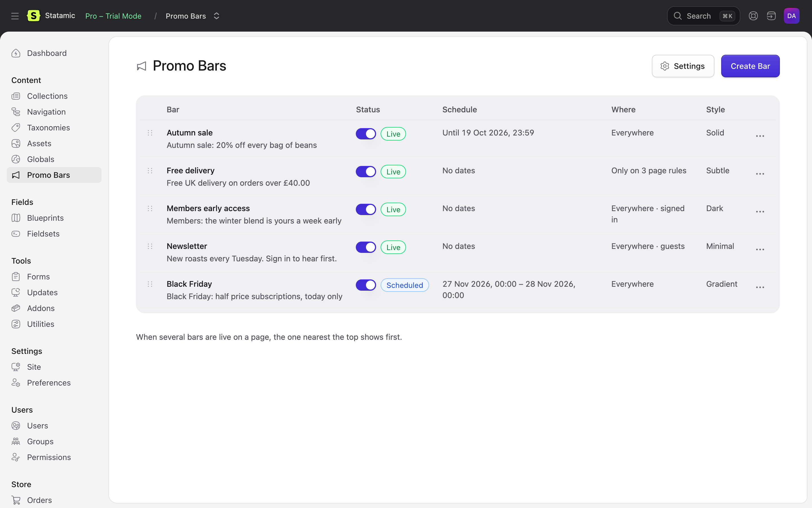812x508 pixels.
Task: Click the Scheduled status badge
Action: [405, 285]
